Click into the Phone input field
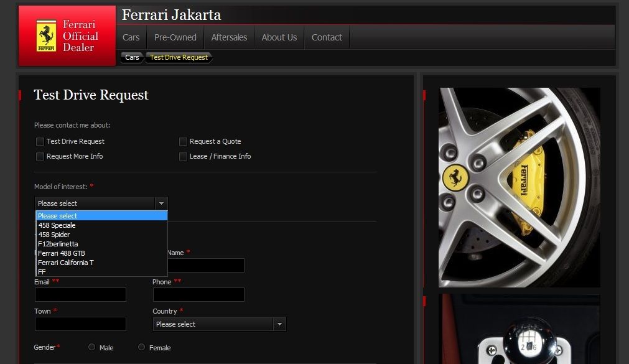 198,294
